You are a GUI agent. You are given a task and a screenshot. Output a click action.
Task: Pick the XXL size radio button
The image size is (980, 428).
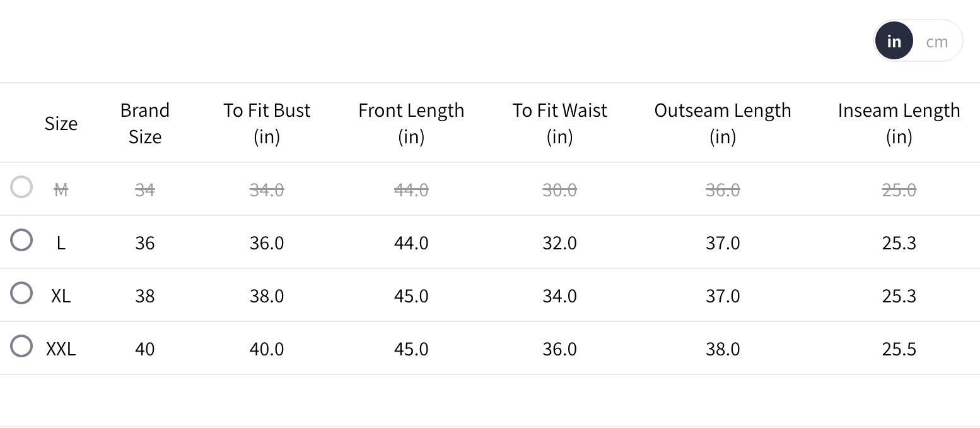coord(21,346)
